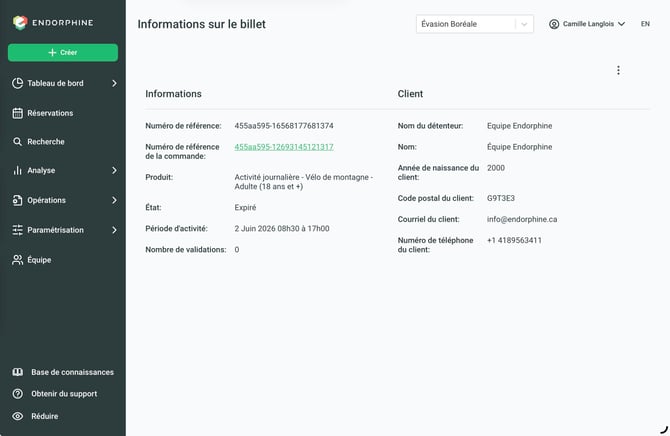Viewport: 670px width, 436px height.
Task: Click the Opérations document icon
Action: (18, 200)
